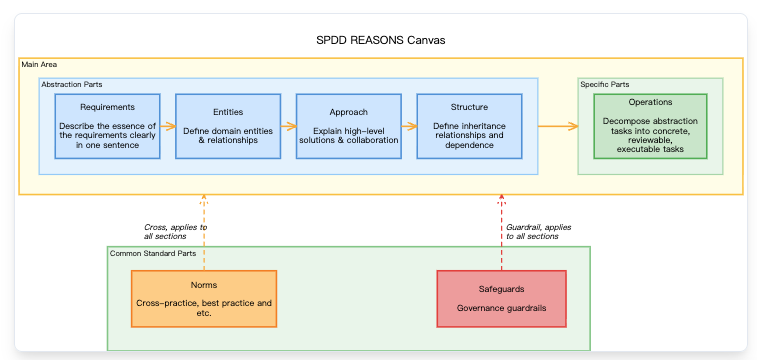Select the green Operations box

click(650, 126)
